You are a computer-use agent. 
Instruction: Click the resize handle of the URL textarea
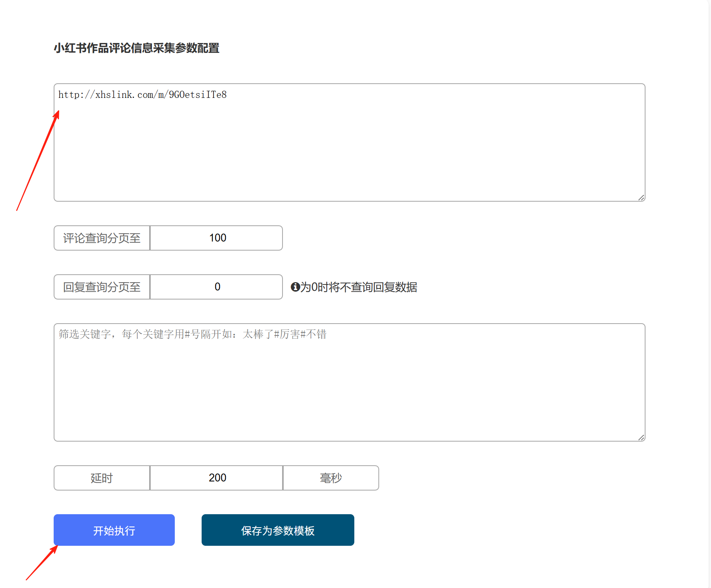coord(641,198)
